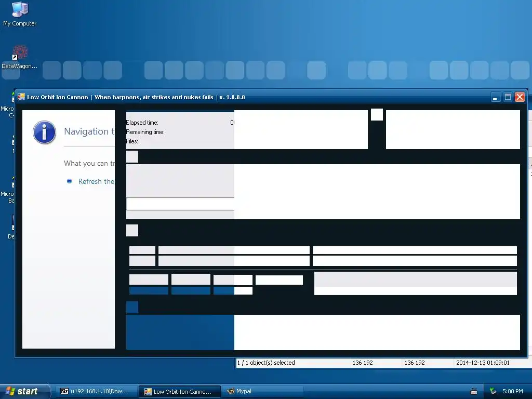This screenshot has height=399, width=532.
Task: Click the network icon in the system tray
Action: tap(493, 391)
